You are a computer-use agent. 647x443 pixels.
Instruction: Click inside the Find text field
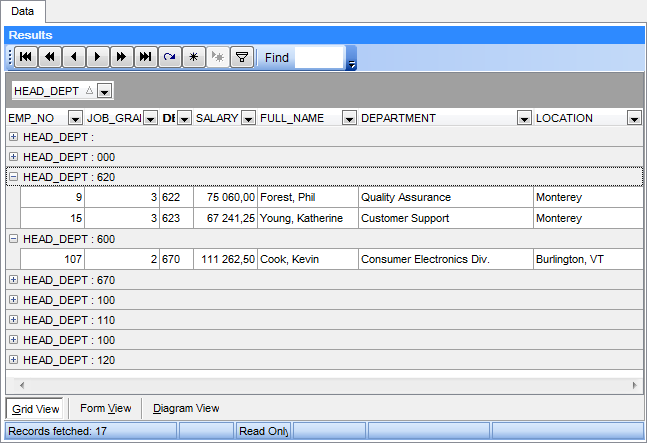[318, 58]
